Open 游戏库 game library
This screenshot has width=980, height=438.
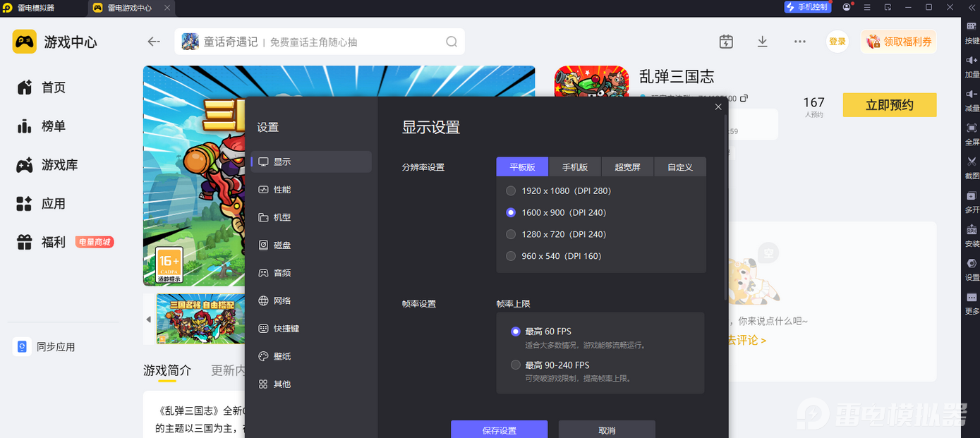point(47,165)
